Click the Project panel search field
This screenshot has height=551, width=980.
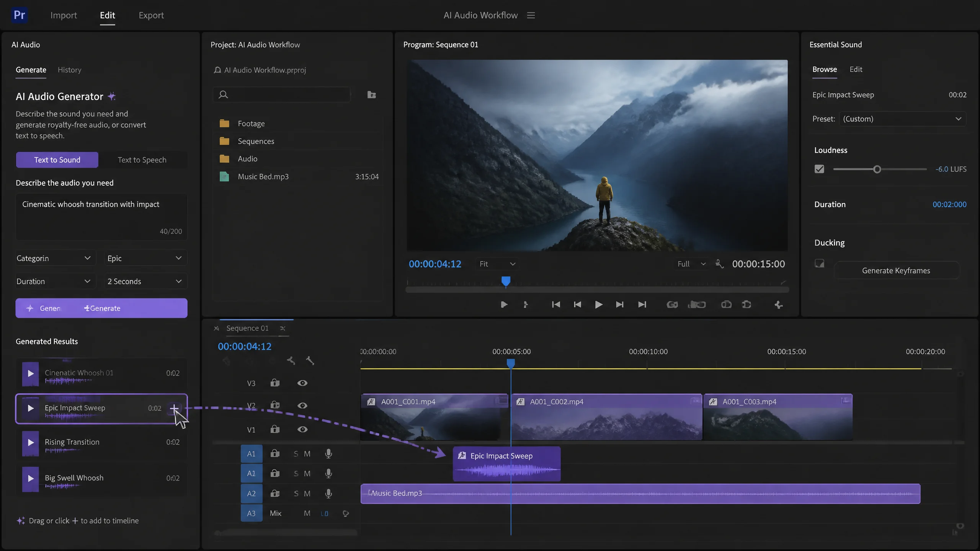tap(282, 95)
